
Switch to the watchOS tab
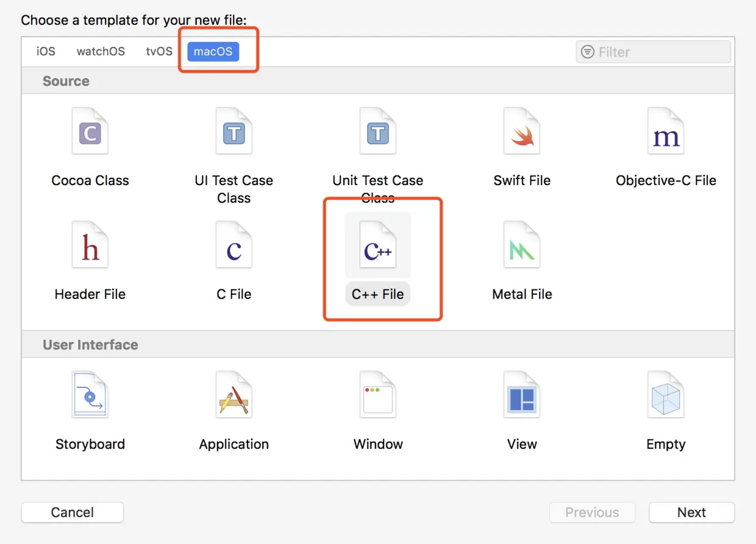tap(101, 51)
